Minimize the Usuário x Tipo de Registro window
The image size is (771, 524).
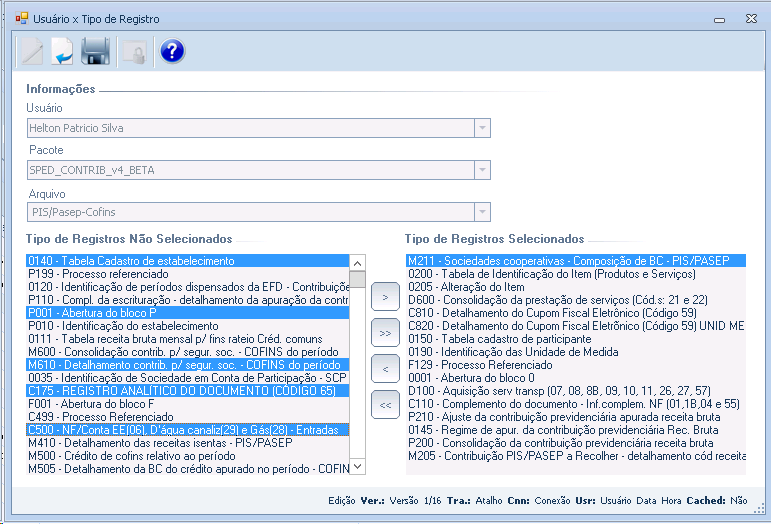point(719,20)
